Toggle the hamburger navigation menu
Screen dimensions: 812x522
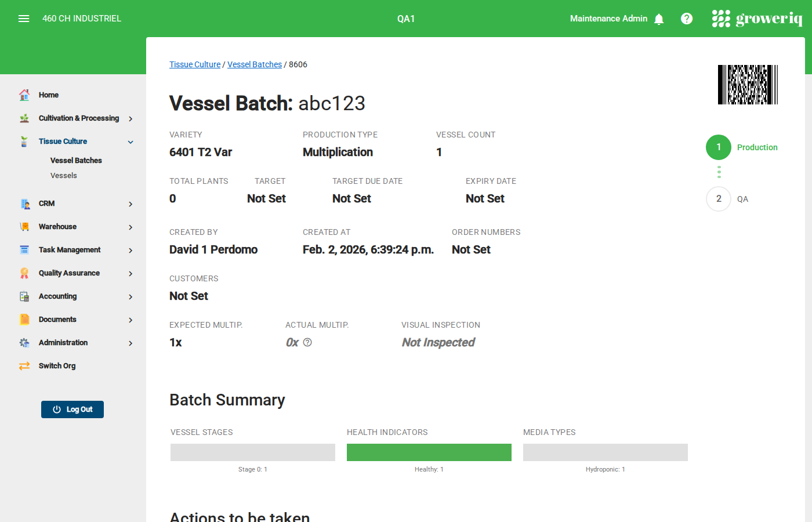pos(24,18)
